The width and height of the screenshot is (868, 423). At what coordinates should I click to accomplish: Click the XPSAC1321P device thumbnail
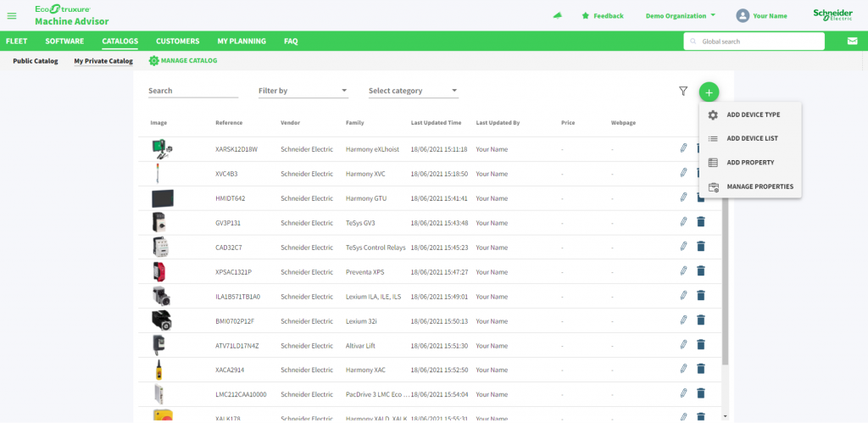tap(159, 272)
